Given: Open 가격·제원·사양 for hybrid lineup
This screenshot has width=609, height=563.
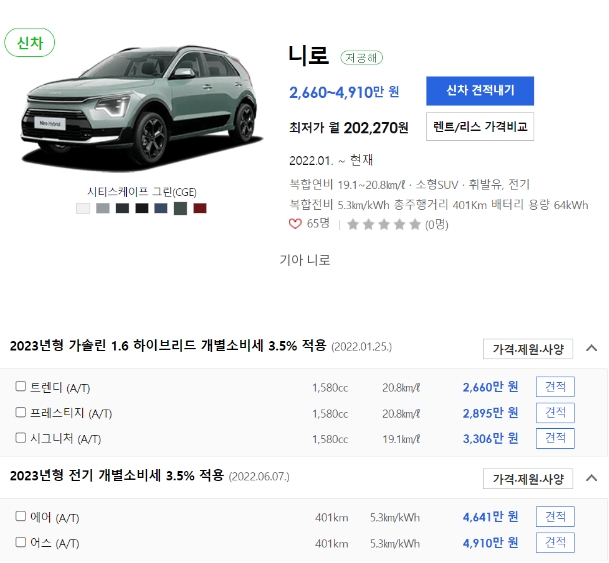Looking at the screenshot, I should pyautogui.click(x=528, y=349).
